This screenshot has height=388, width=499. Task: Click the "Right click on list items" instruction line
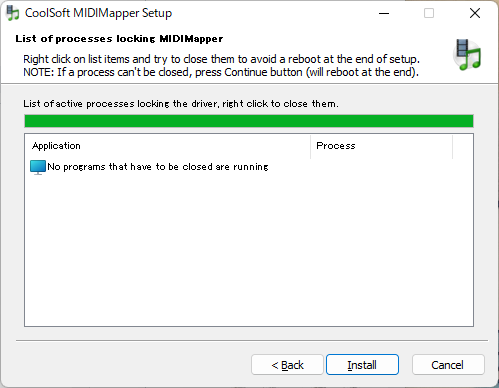tap(221, 59)
